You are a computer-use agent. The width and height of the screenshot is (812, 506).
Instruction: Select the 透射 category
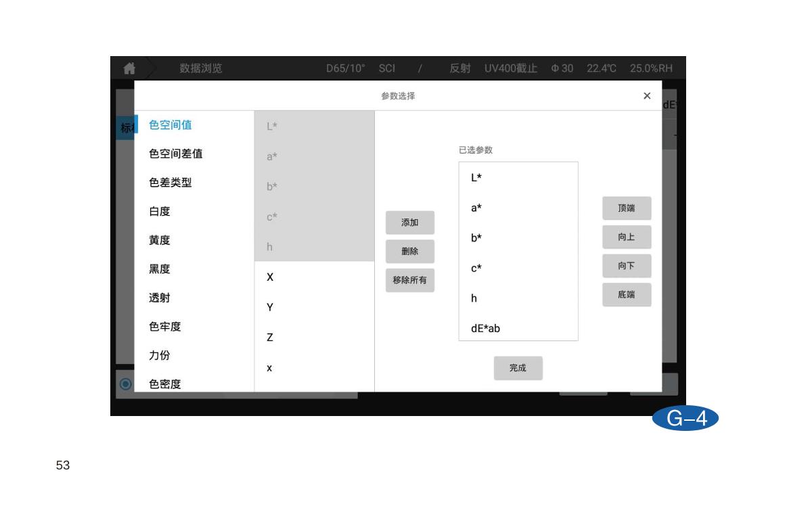160,298
